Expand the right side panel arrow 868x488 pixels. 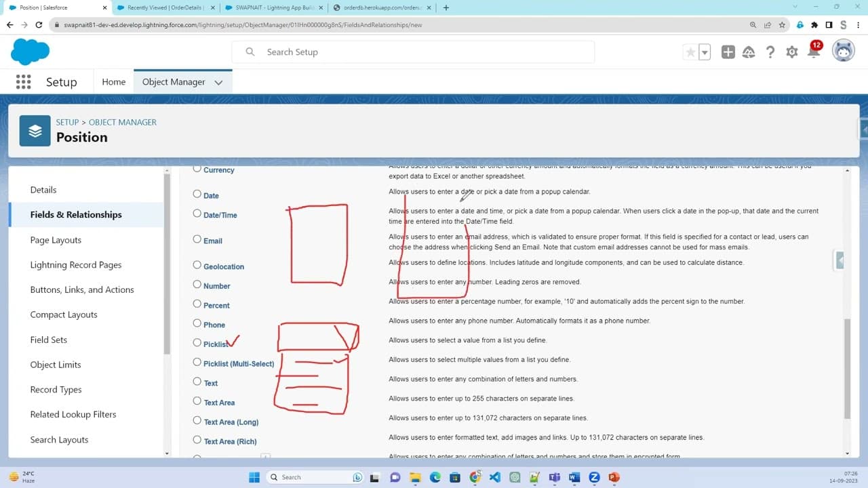pos(840,260)
